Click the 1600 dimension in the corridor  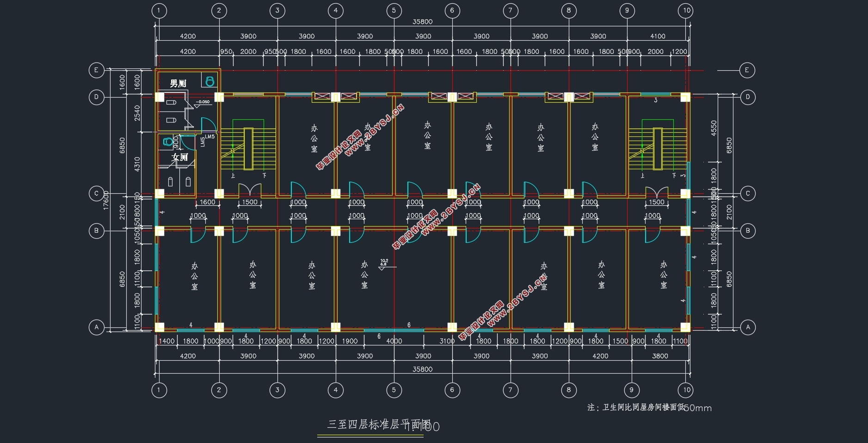tap(207, 202)
